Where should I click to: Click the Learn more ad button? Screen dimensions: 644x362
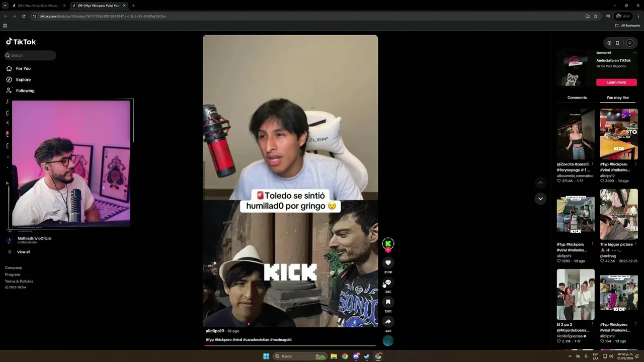click(x=616, y=82)
